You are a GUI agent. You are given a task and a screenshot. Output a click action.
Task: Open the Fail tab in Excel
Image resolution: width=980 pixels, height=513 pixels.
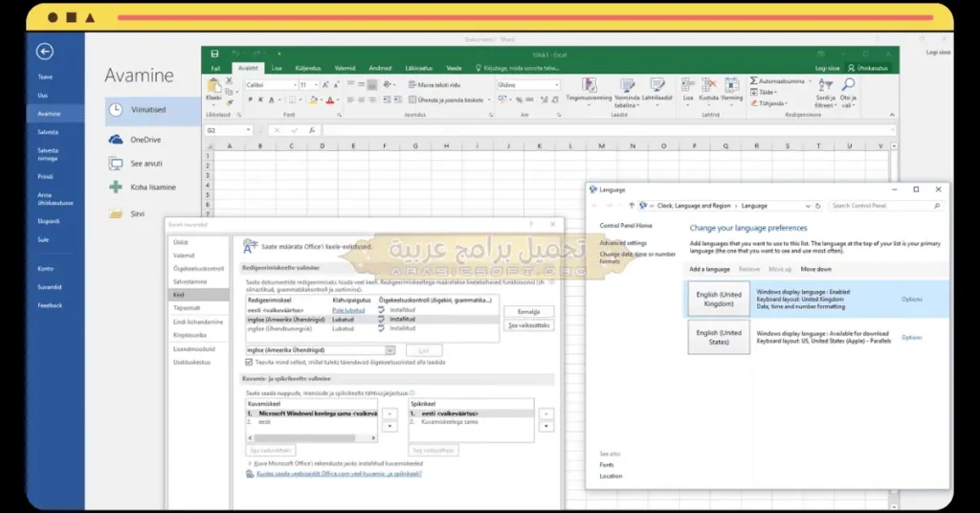coord(215,68)
